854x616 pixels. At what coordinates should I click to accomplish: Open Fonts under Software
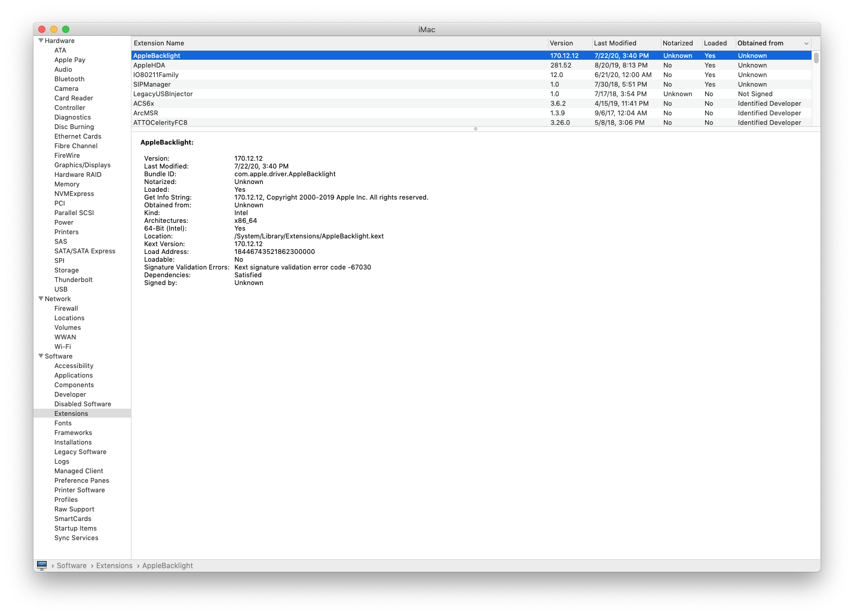click(63, 423)
